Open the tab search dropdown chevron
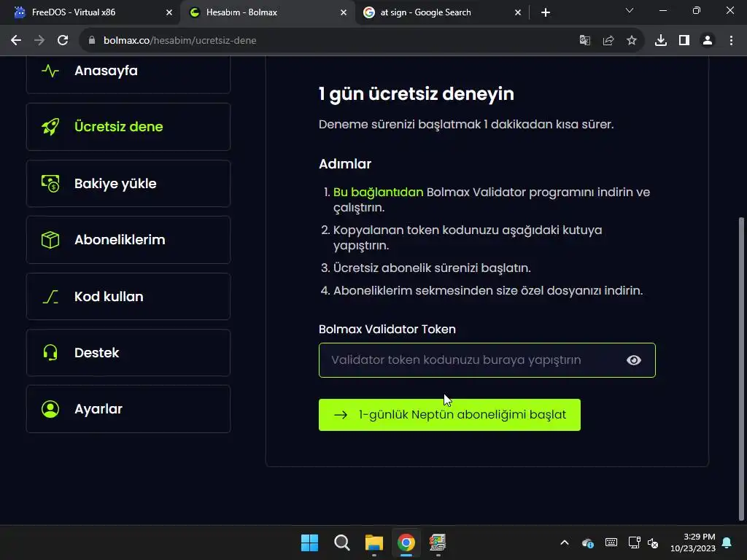Image resolution: width=747 pixels, height=560 pixels. click(630, 10)
